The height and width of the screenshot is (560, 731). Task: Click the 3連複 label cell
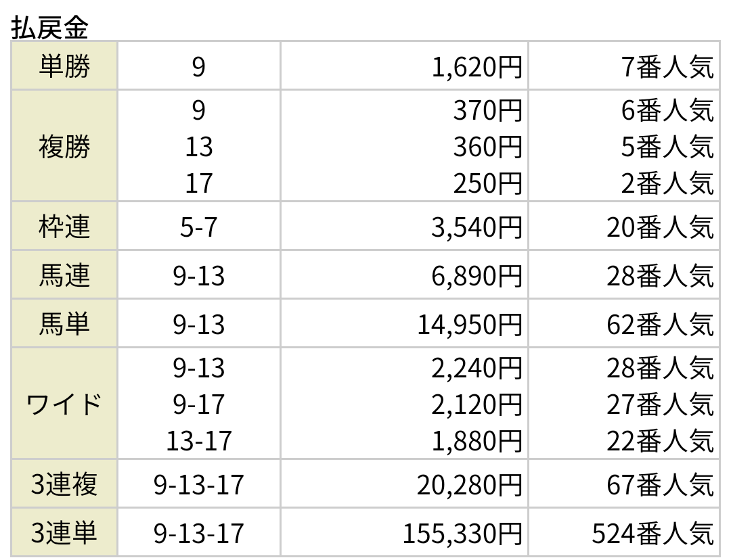coord(64,484)
